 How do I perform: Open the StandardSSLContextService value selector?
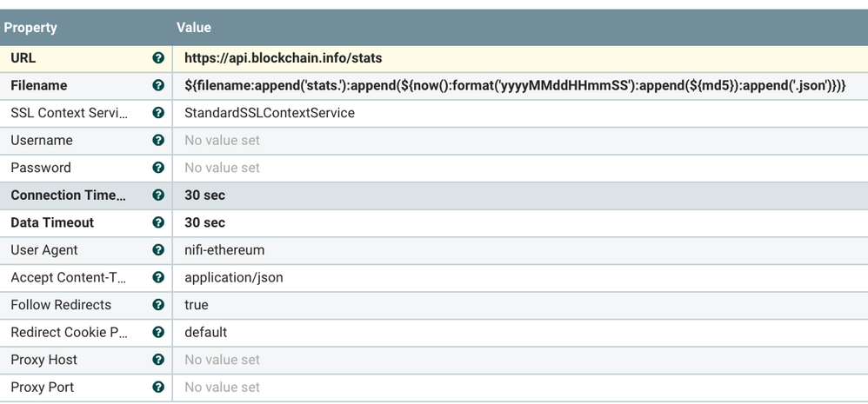270,113
